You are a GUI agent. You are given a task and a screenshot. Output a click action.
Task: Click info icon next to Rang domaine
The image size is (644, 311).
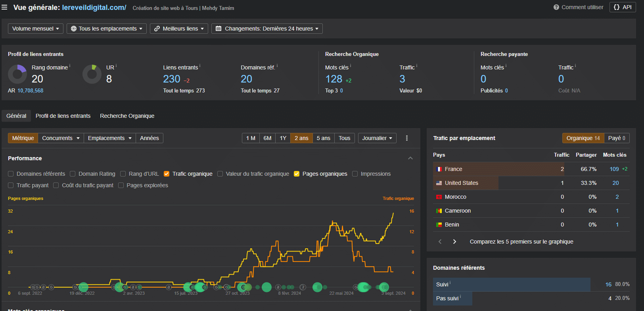coord(70,65)
